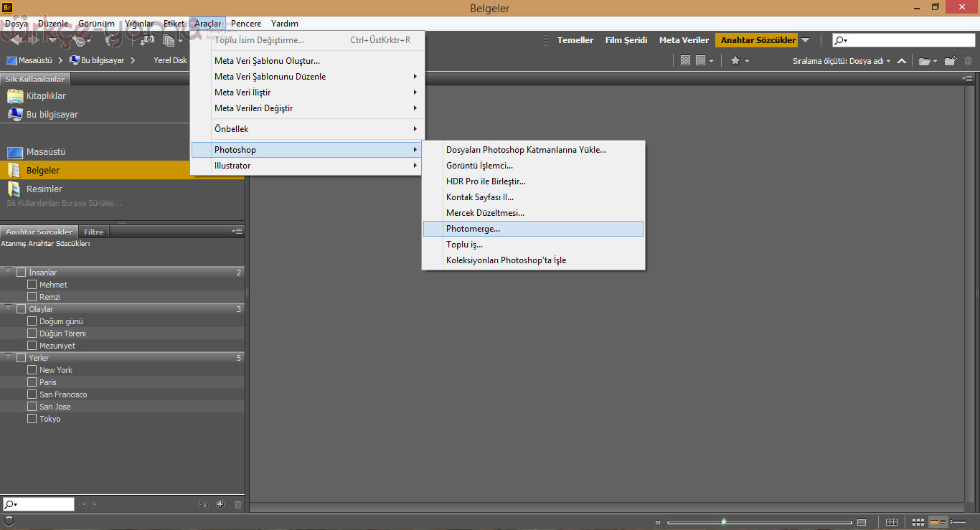Click the find next keyword arrow
Image resolution: width=980 pixels, height=530 pixels.
pyautogui.click(x=95, y=504)
